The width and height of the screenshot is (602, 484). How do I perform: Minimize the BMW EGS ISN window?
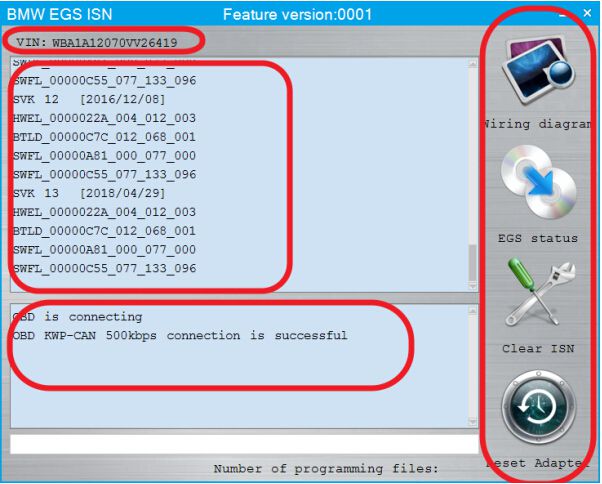click(x=562, y=15)
